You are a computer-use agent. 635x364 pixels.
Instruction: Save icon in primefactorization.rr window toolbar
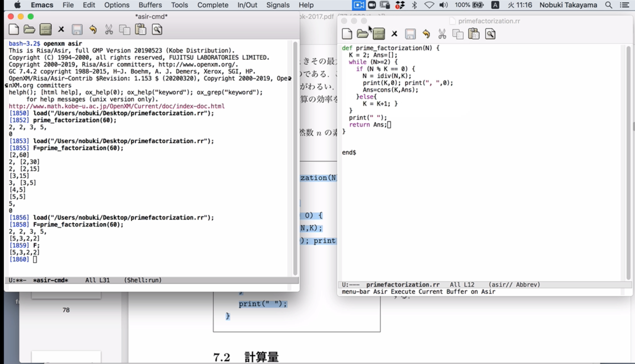coord(410,34)
